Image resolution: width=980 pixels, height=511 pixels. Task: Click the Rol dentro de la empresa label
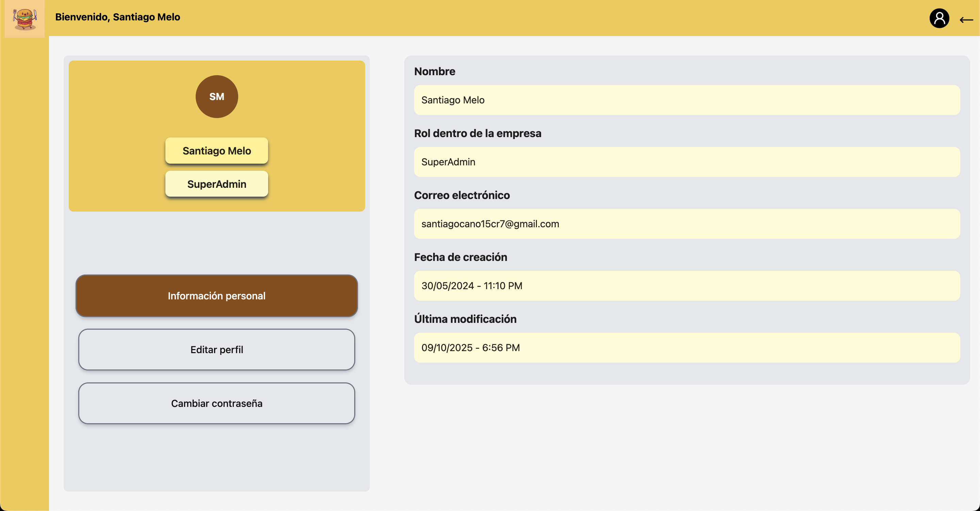click(477, 133)
